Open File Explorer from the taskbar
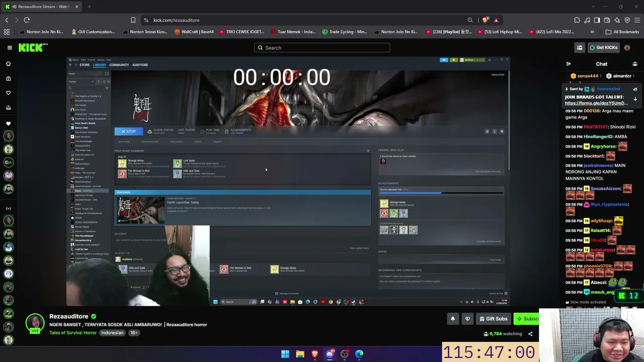The width and height of the screenshot is (644, 362). click(300, 354)
